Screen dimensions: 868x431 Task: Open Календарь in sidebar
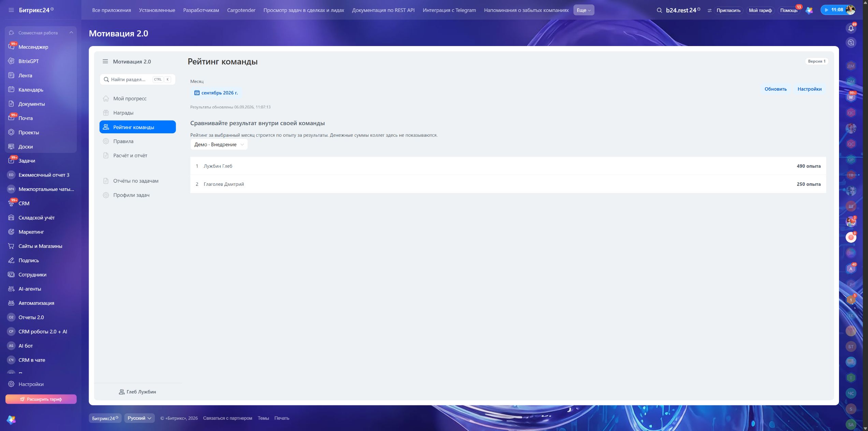pos(31,90)
